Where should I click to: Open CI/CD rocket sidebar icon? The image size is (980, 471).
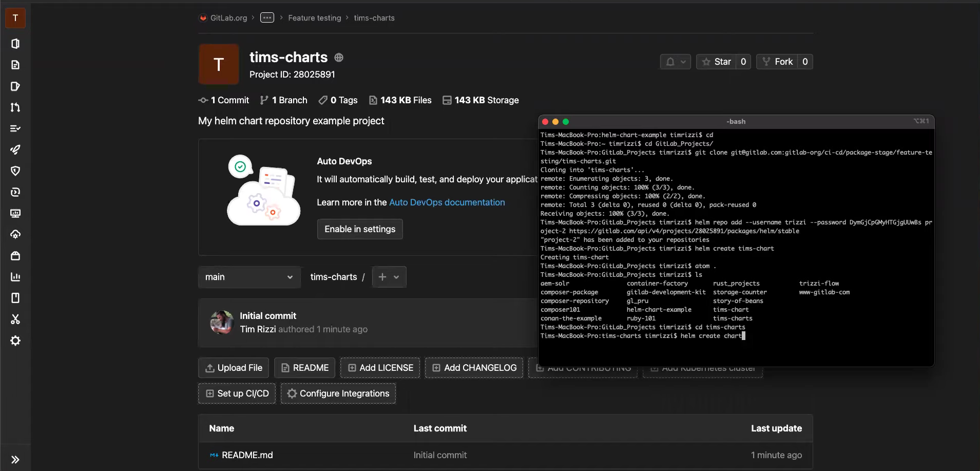point(15,149)
